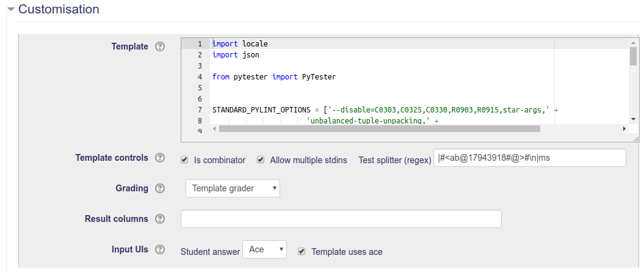Screen dimensions: 644x272
Task: Toggle Allow multiple stdins checkbox
Action: (x=261, y=160)
